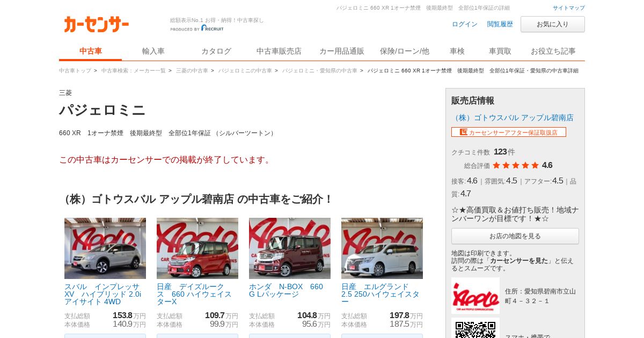Click カーセンサーアフター保証取扱店 badge

pos(509,132)
